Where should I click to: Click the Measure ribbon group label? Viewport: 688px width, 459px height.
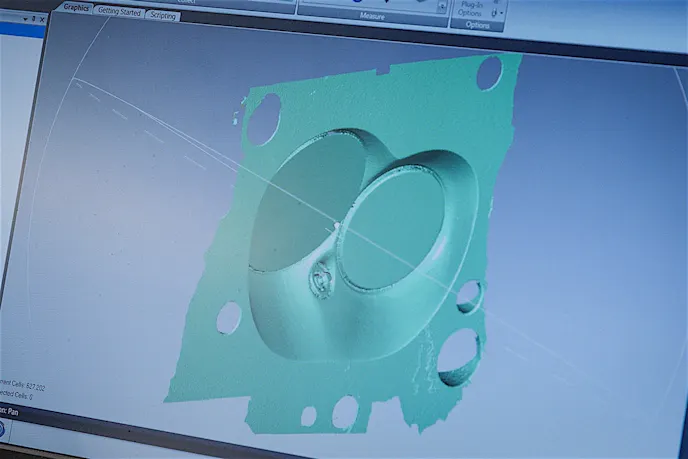[x=372, y=15]
